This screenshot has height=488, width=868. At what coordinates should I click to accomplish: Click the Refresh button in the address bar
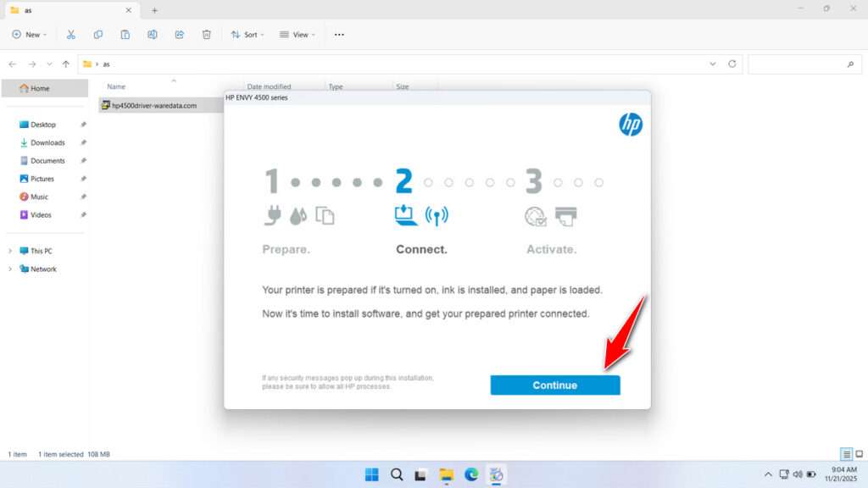(x=731, y=64)
